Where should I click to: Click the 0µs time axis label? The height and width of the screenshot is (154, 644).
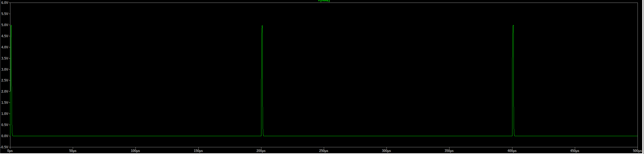coord(10,151)
